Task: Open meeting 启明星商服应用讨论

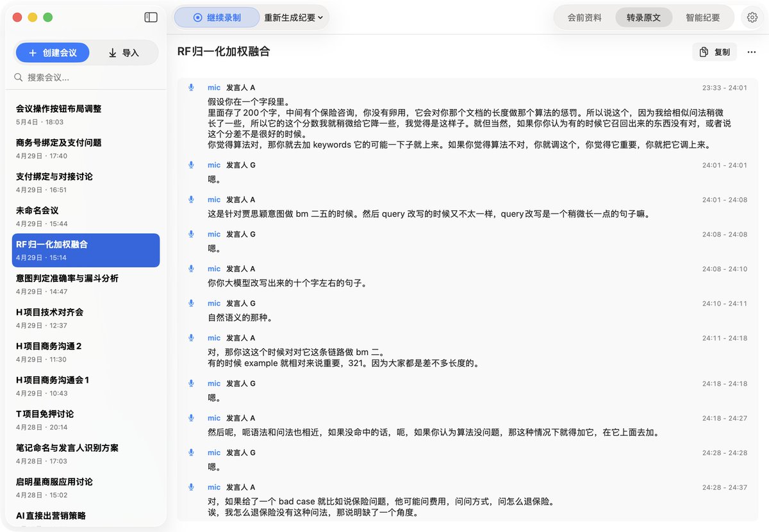Action: [x=86, y=488]
